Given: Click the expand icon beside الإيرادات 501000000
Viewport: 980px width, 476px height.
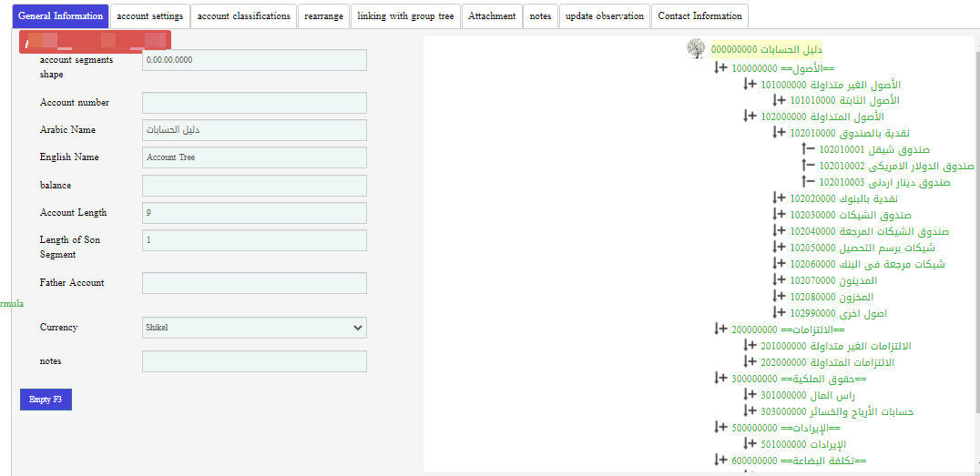Looking at the screenshot, I should coord(750,443).
